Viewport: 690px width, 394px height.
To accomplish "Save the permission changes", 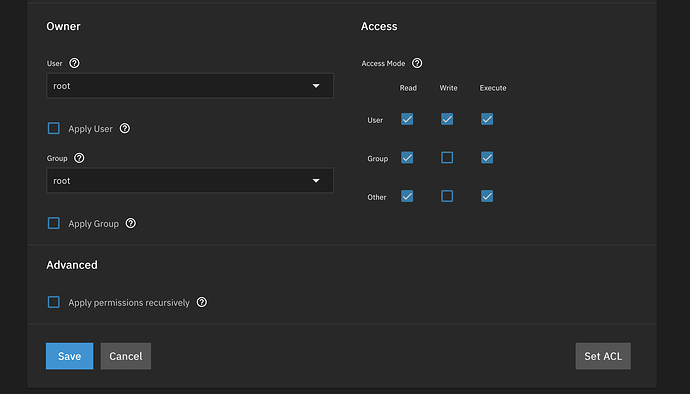I will pyautogui.click(x=70, y=356).
